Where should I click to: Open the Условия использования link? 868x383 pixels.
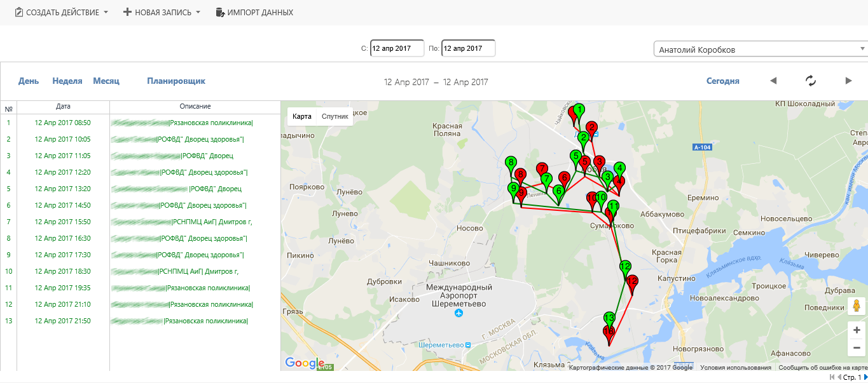pyautogui.click(x=736, y=367)
